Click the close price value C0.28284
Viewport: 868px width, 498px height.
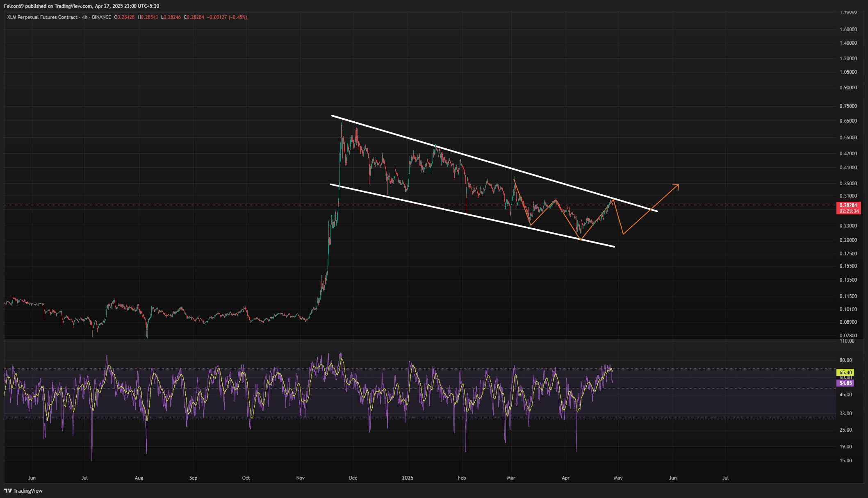pos(194,17)
